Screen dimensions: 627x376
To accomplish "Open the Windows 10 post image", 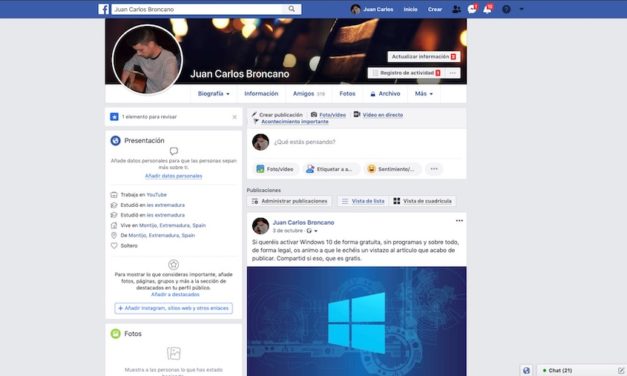I will pyautogui.click(x=356, y=321).
